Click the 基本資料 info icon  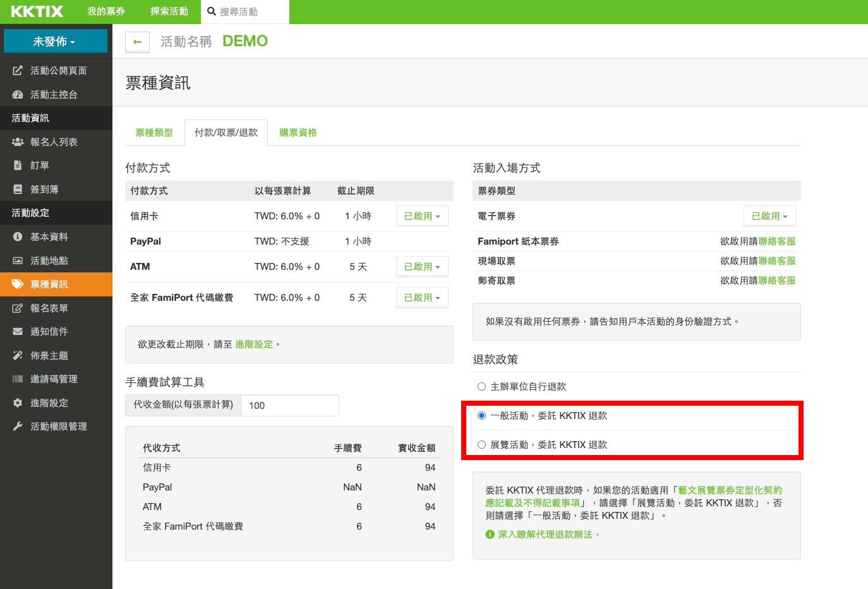click(18, 237)
